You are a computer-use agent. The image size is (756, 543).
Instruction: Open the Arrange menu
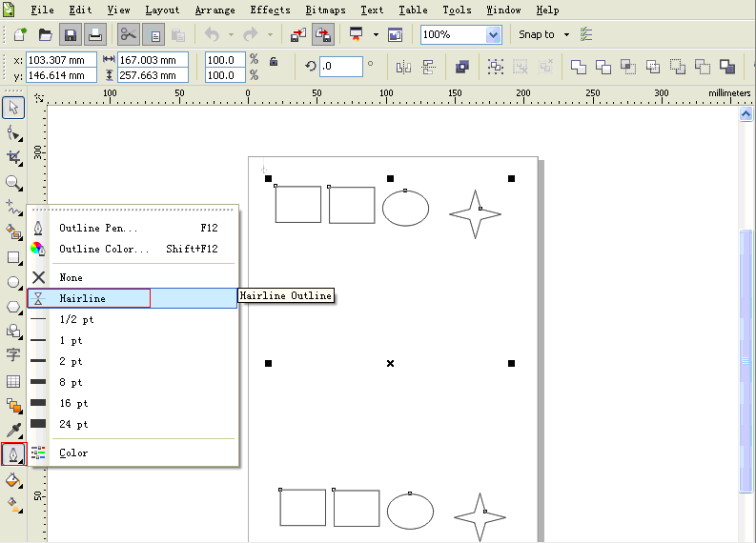[215, 10]
